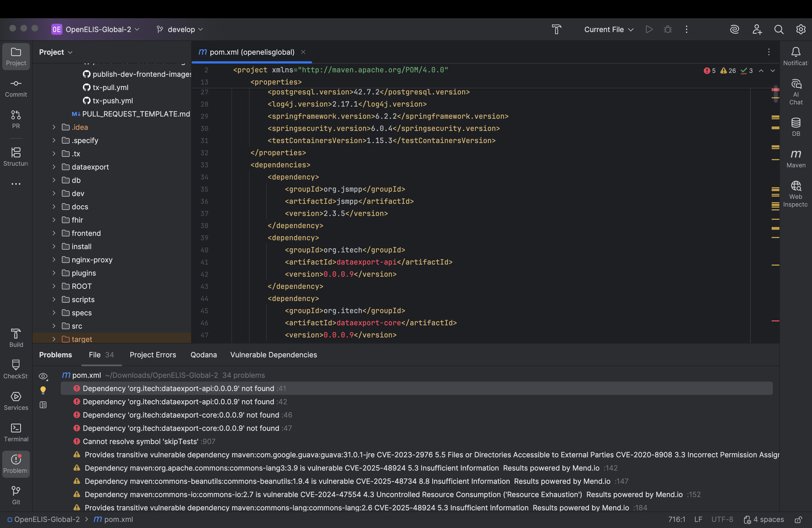Open the AI Chat panel
Screen dimensions: 812x528
(796, 91)
